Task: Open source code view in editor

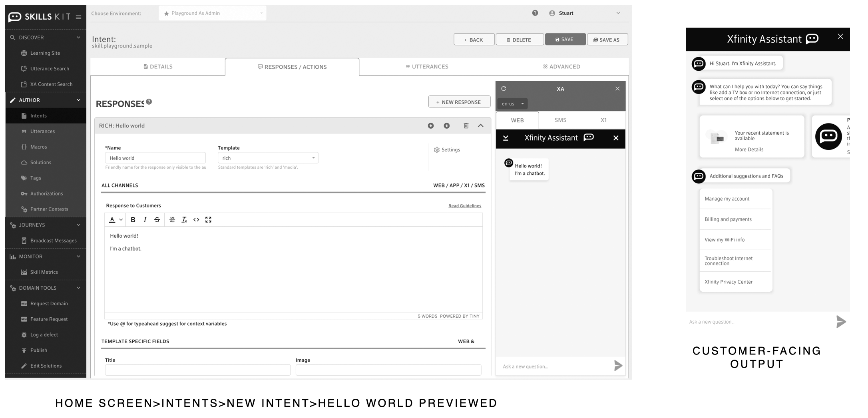Action: (196, 219)
